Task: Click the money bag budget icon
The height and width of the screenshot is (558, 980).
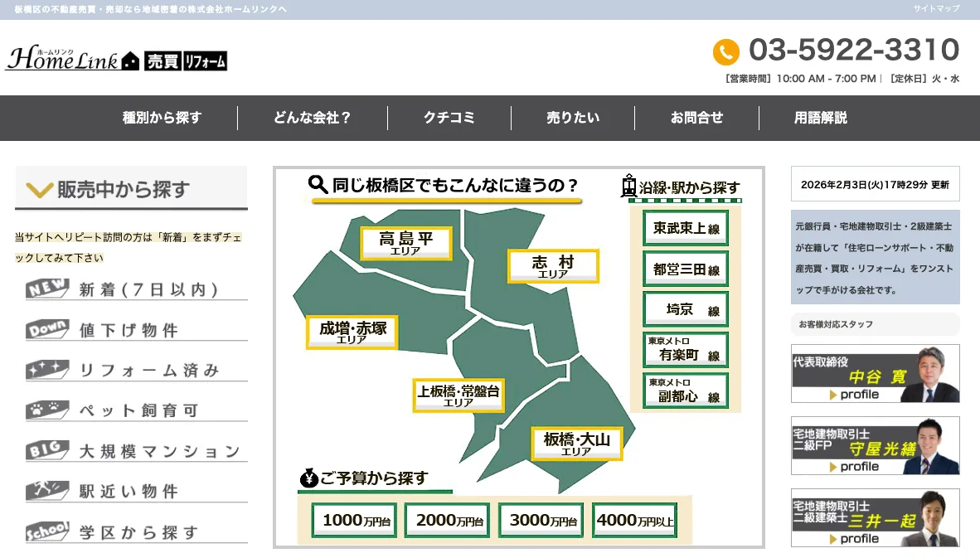Action: pos(308,478)
